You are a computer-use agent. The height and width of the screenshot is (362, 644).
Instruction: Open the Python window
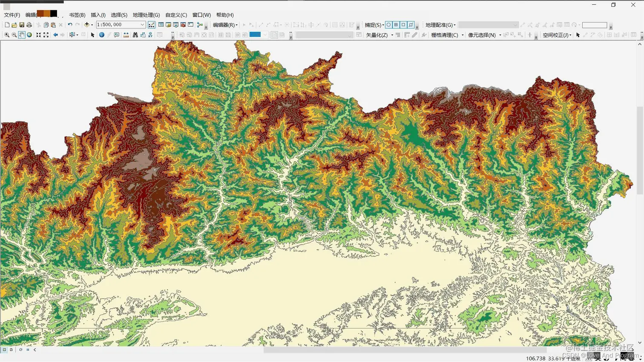[x=190, y=25]
